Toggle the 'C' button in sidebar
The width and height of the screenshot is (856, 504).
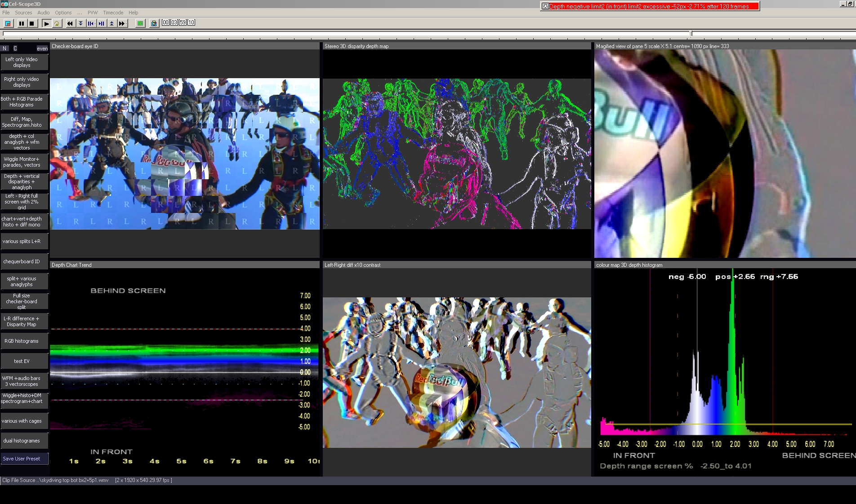[x=15, y=49]
